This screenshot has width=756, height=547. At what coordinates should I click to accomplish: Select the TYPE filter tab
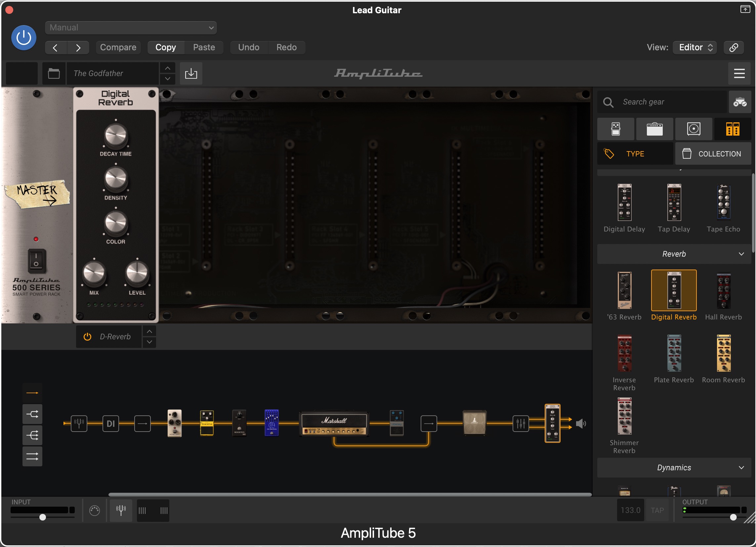(x=635, y=154)
